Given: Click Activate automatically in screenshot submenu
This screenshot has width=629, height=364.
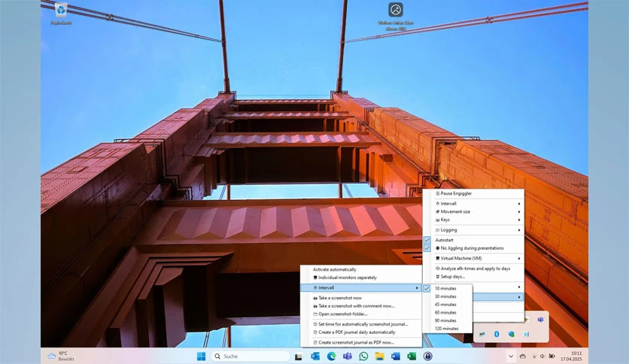Looking at the screenshot, I should (x=360, y=269).
